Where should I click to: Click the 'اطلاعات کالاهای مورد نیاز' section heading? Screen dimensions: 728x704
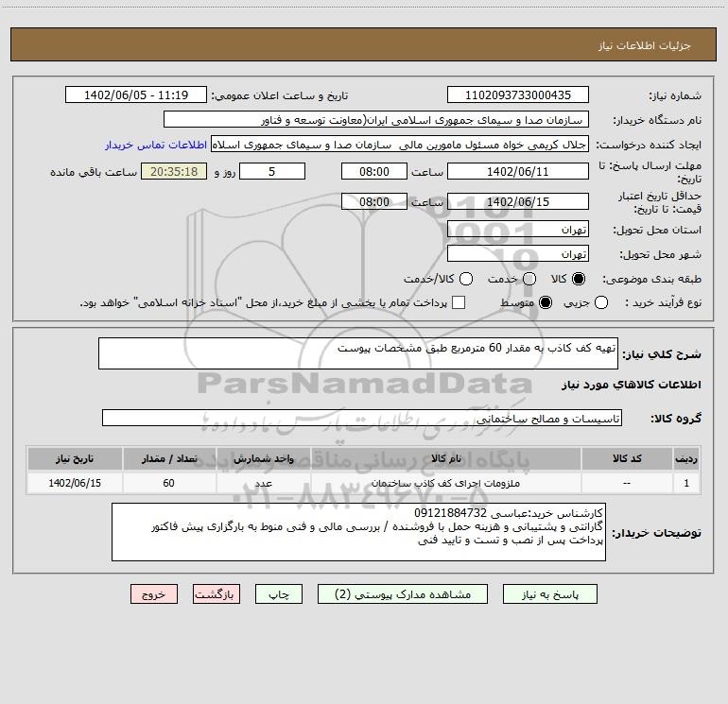632,385
